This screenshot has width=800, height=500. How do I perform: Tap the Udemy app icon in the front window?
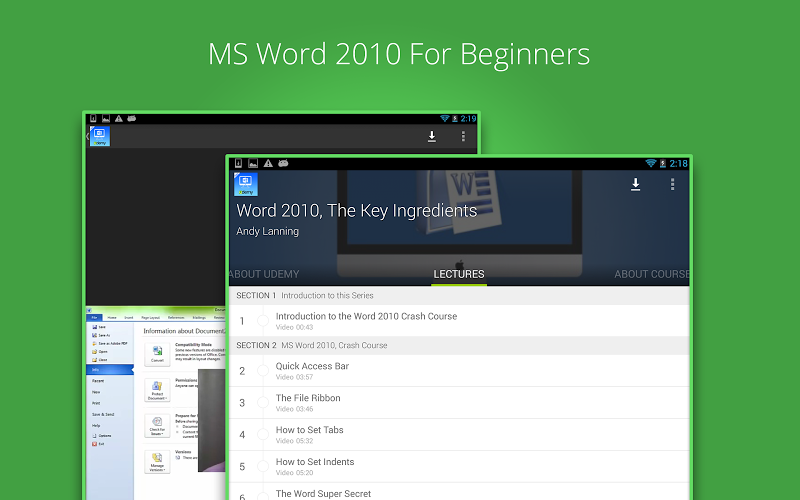(x=246, y=184)
